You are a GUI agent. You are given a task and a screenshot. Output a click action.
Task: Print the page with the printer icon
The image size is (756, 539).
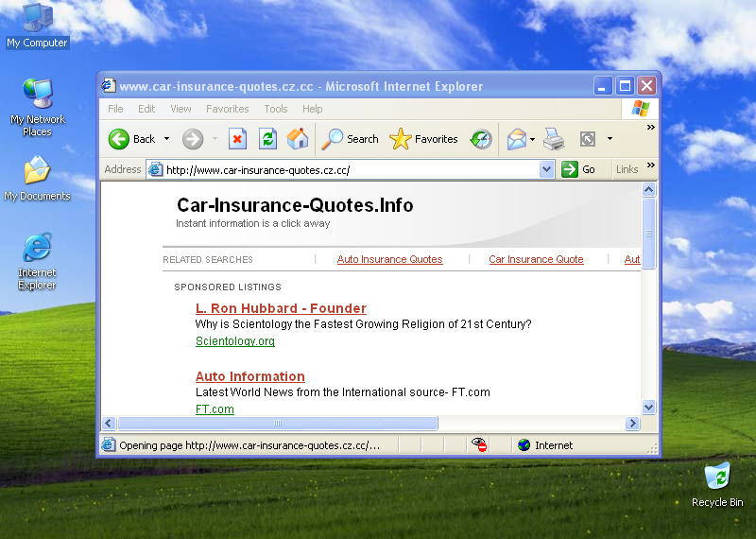(554, 139)
